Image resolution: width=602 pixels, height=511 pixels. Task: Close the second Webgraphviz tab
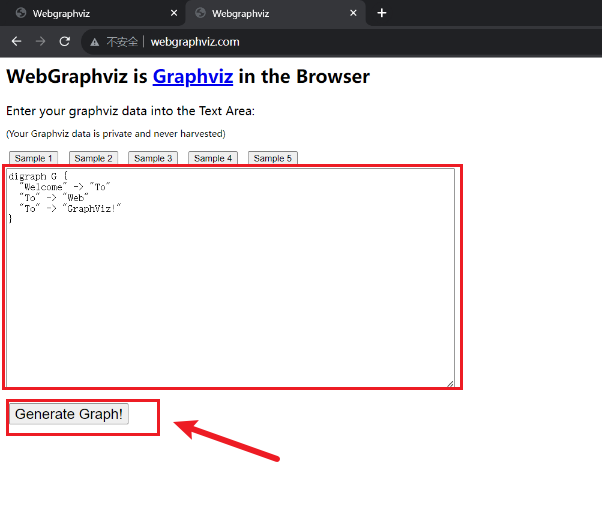coord(353,13)
